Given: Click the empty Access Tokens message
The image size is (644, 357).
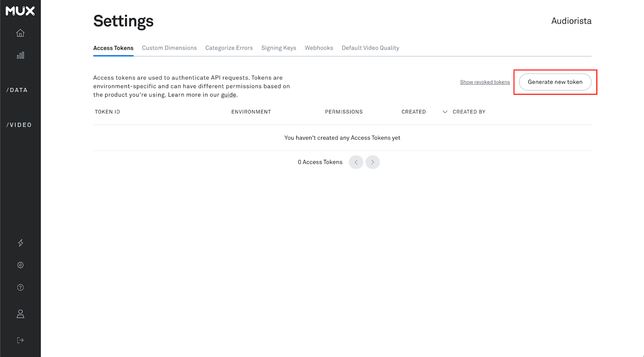Looking at the screenshot, I should [342, 138].
